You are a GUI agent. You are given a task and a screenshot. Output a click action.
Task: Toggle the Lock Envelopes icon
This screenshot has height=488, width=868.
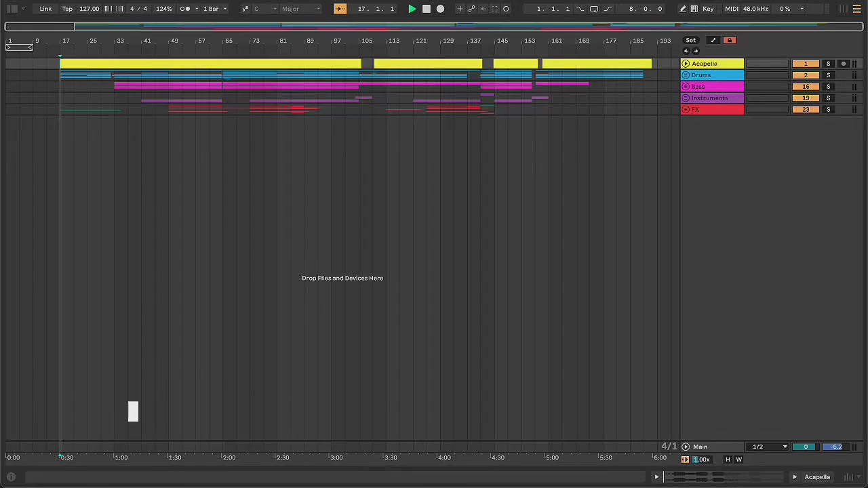[729, 40]
